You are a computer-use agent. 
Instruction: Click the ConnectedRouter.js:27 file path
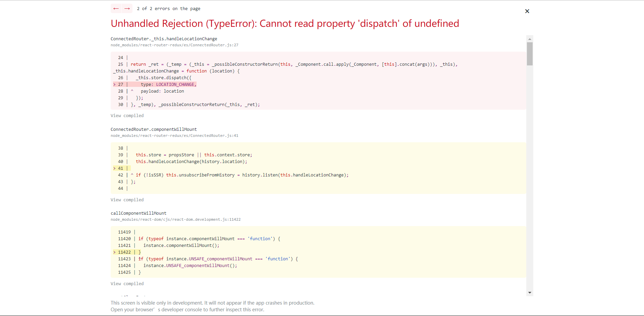174,45
